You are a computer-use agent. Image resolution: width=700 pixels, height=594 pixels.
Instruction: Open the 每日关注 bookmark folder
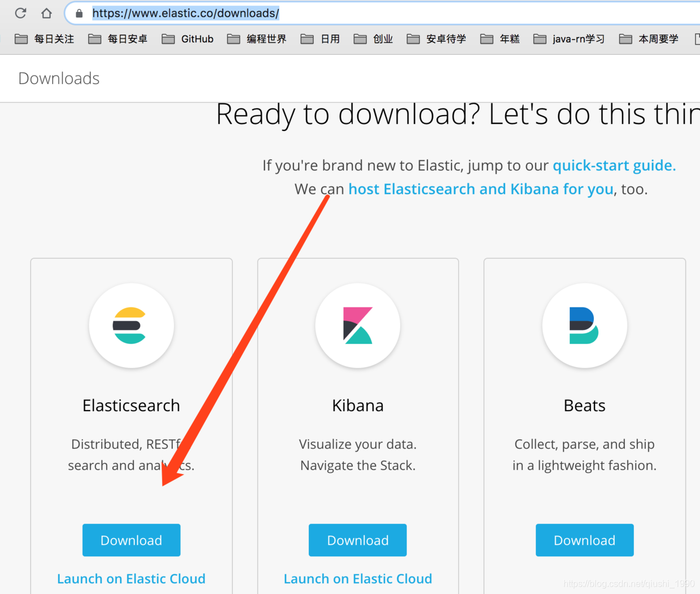[45, 39]
